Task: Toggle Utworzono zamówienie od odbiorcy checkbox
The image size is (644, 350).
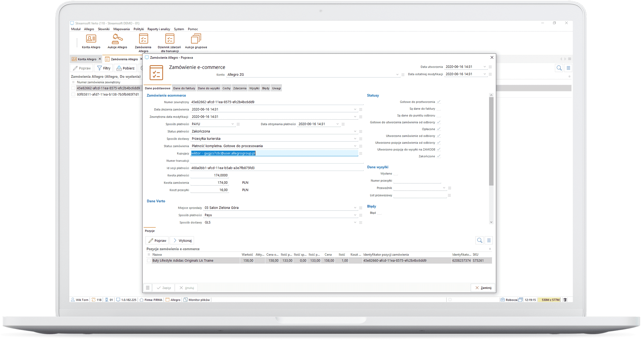Action: point(439,136)
